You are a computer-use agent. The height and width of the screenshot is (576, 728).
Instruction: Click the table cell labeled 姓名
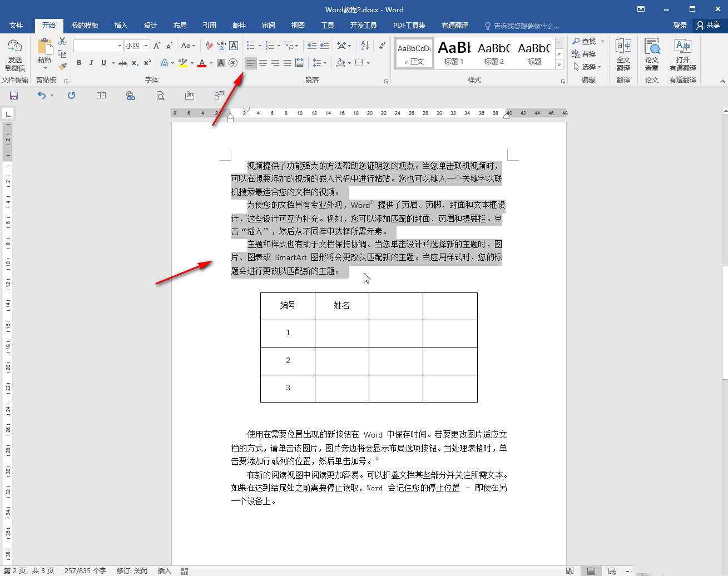pyautogui.click(x=341, y=306)
